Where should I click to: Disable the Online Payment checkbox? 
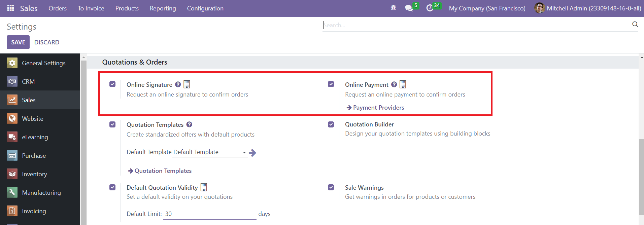coord(331,84)
